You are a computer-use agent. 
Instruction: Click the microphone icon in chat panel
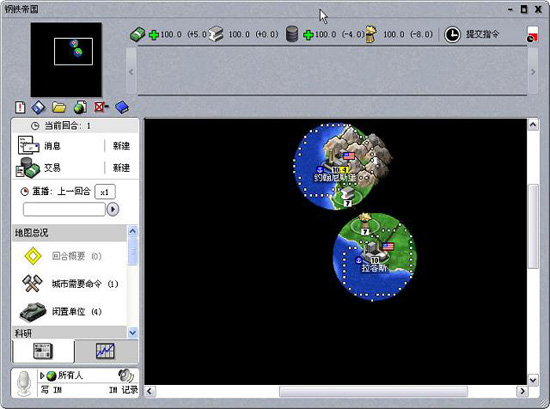[x=24, y=383]
